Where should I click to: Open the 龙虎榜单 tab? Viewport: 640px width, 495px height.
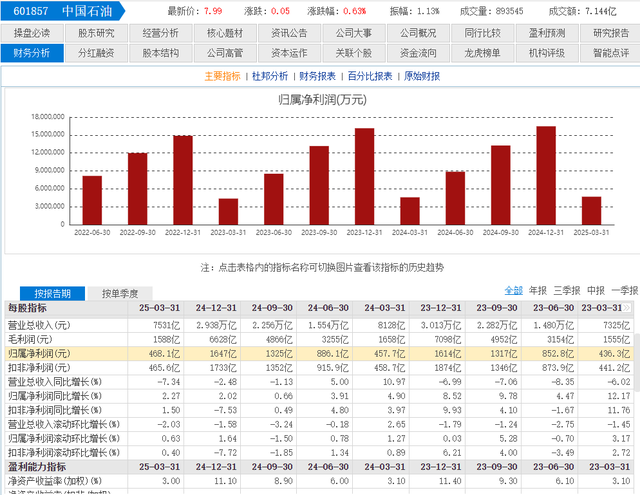coord(482,53)
